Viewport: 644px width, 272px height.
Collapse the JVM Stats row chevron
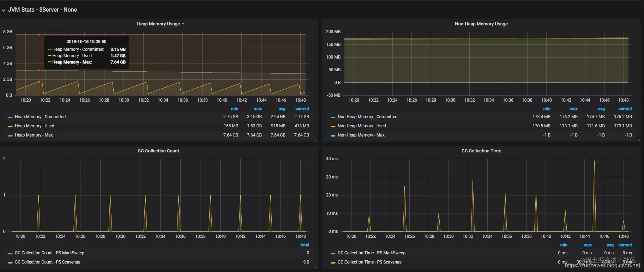click(x=4, y=10)
